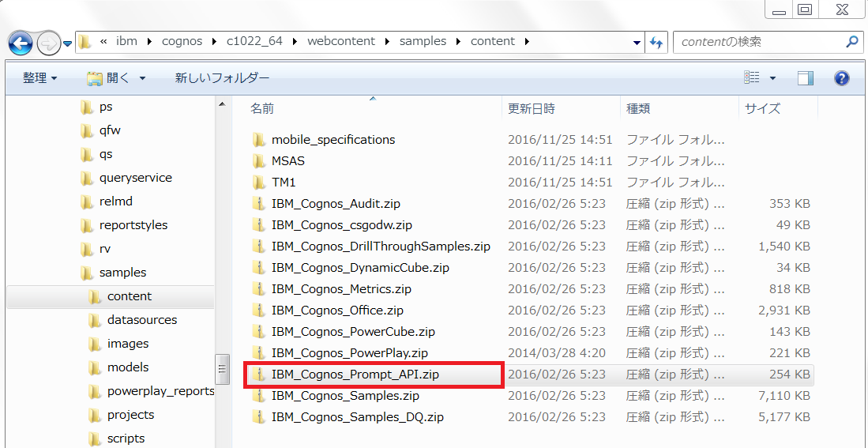The width and height of the screenshot is (868, 448).
Task: Click the IBM_Cognos_Samples_DQ.zip file icon
Action: point(258,417)
